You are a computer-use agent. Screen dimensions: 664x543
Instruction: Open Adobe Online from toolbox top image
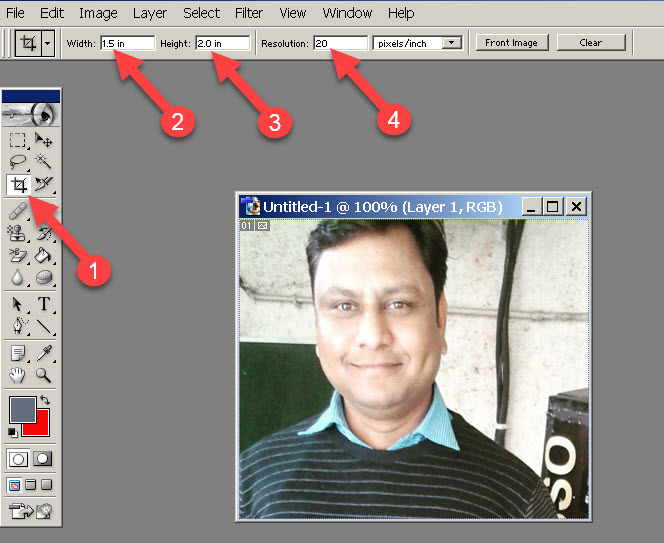click(31, 114)
